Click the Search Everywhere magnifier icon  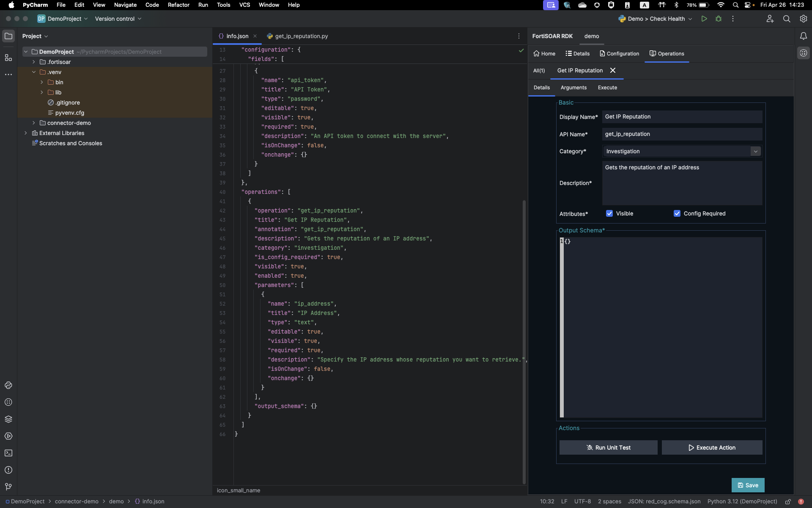787,19
